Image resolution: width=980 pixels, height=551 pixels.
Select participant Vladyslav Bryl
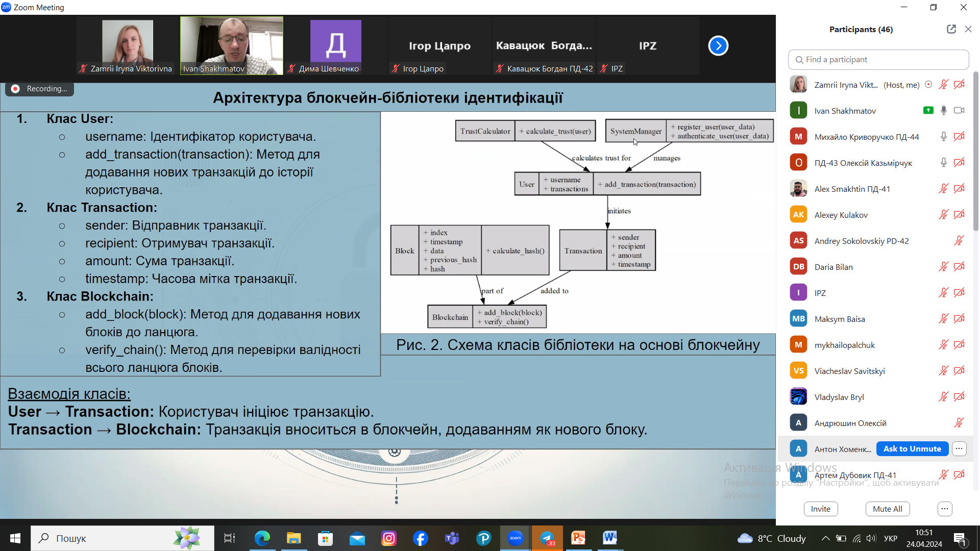(875, 397)
